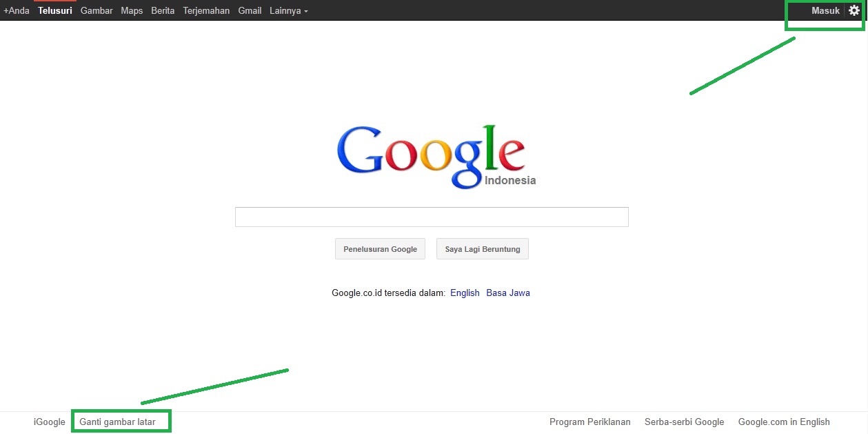Switch language to English

pos(465,293)
